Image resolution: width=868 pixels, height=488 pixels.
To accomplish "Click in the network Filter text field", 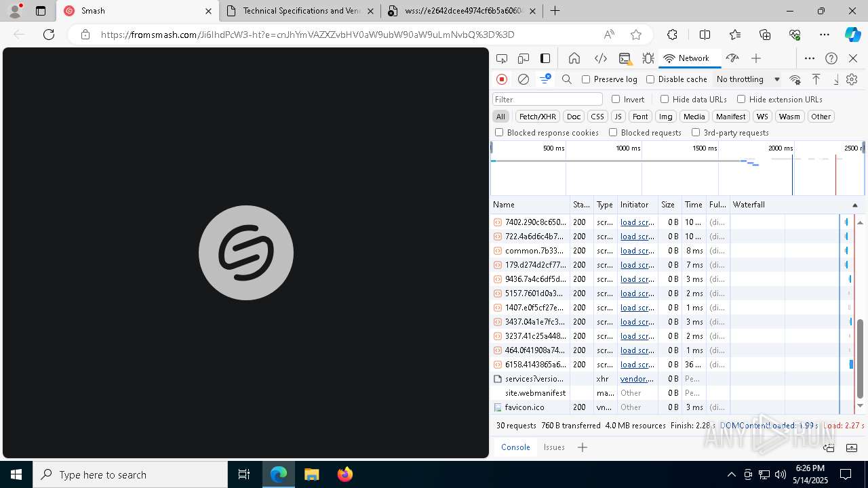I will tap(547, 99).
